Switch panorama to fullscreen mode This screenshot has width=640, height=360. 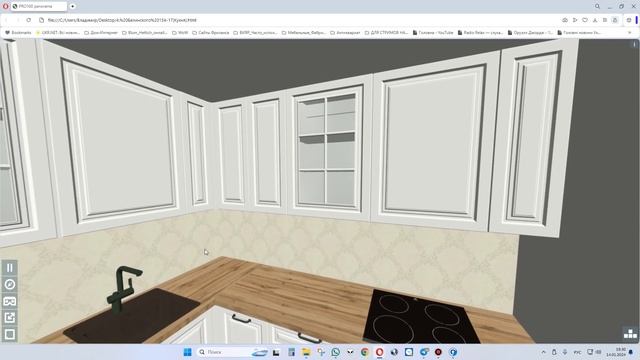click(10, 334)
